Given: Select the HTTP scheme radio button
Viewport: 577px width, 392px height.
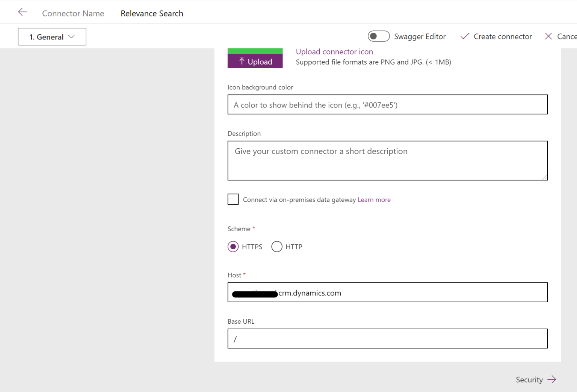Looking at the screenshot, I should 277,247.
